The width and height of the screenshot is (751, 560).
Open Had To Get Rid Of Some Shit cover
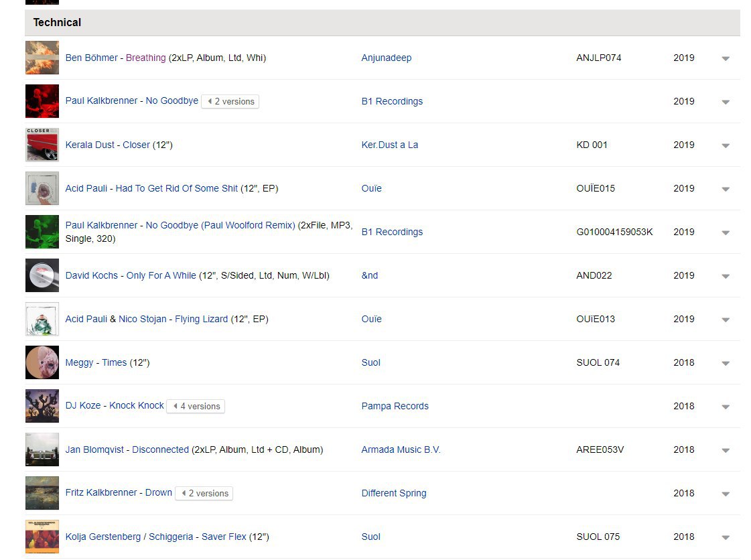point(42,189)
